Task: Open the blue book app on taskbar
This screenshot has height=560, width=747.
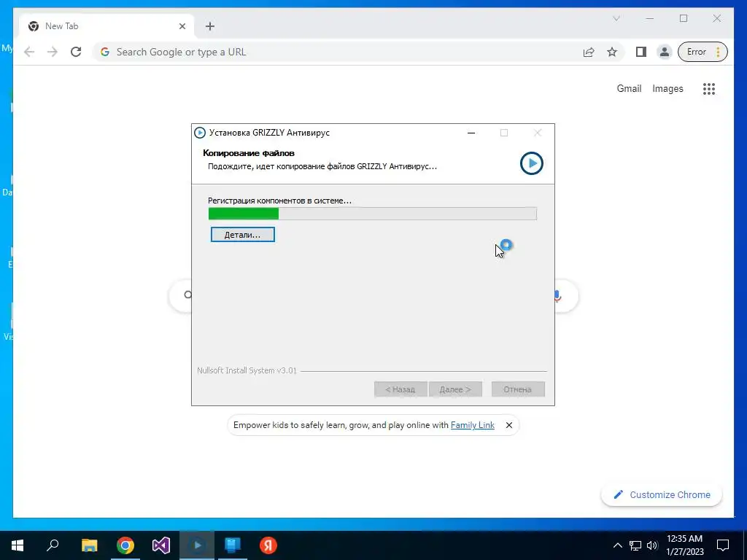Action: click(233, 545)
